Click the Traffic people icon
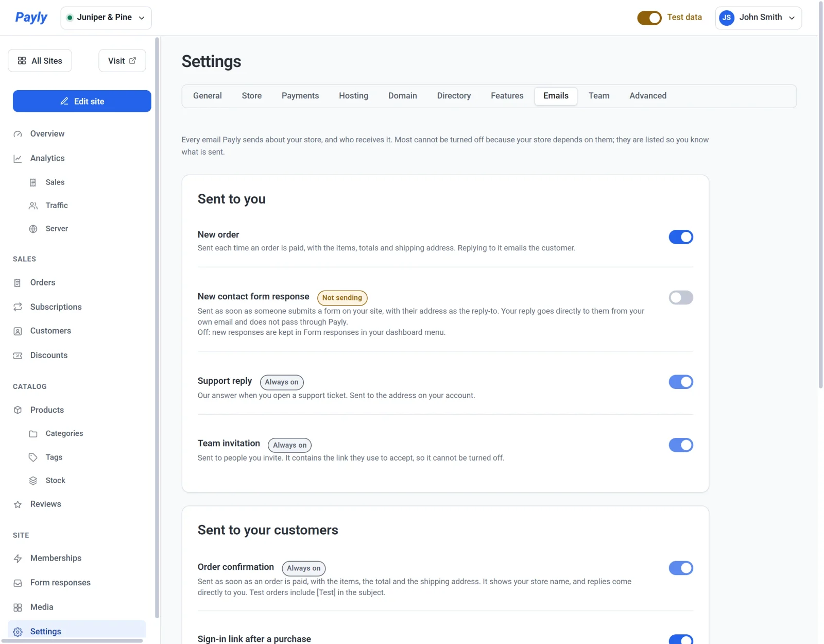This screenshot has width=824, height=644. pyautogui.click(x=33, y=206)
